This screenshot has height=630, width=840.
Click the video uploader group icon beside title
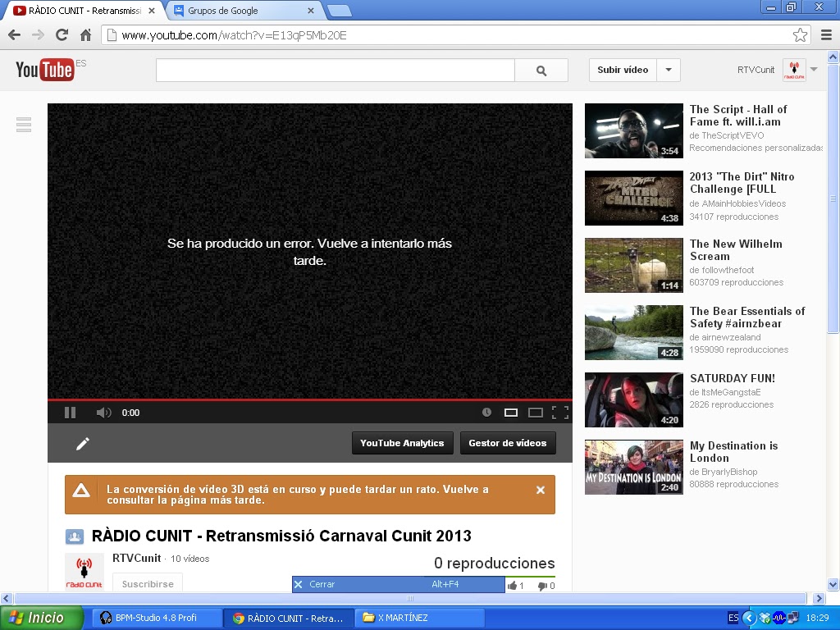click(x=75, y=536)
